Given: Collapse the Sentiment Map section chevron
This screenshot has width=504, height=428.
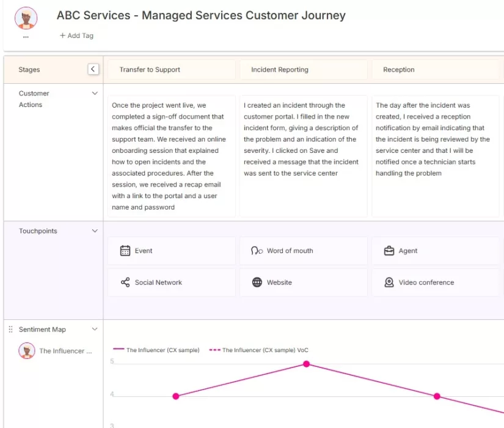Looking at the screenshot, I should [x=95, y=329].
